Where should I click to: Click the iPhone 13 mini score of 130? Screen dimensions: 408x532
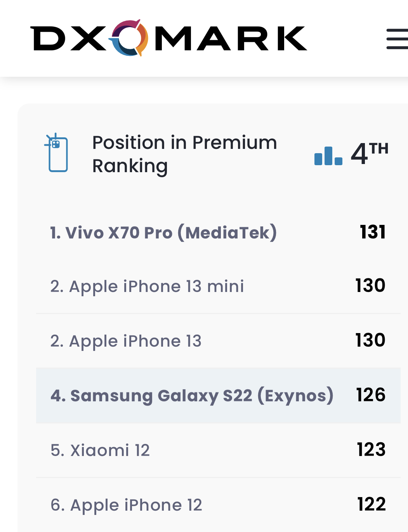(x=370, y=286)
